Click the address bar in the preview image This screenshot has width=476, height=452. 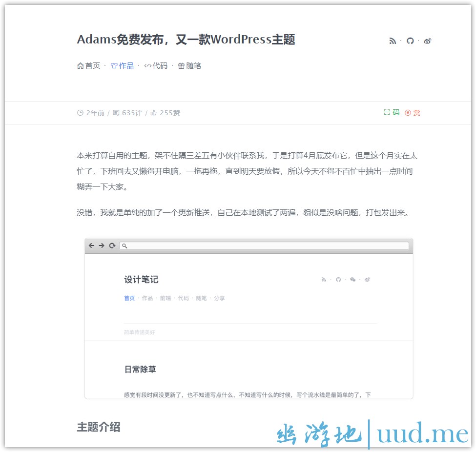pos(266,246)
